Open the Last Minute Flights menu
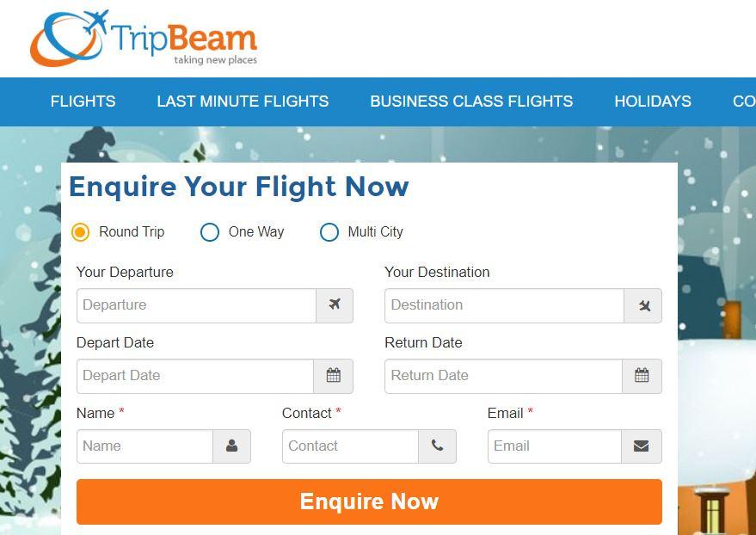Image resolution: width=756 pixels, height=535 pixels. (x=243, y=101)
